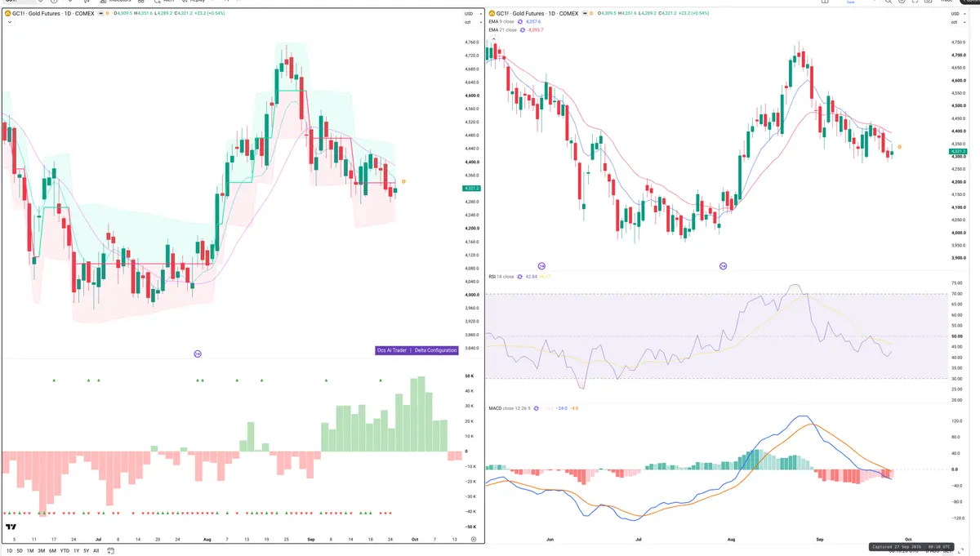The width and height of the screenshot is (980, 556).
Task: Select the RSI 14 close legend entry
Action: coord(501,277)
